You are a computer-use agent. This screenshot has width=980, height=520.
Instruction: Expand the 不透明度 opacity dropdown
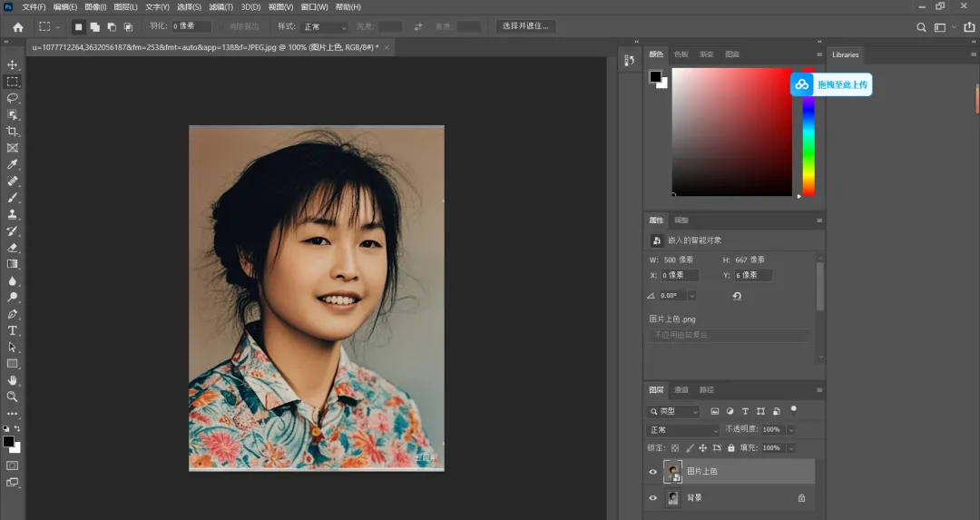coord(790,430)
